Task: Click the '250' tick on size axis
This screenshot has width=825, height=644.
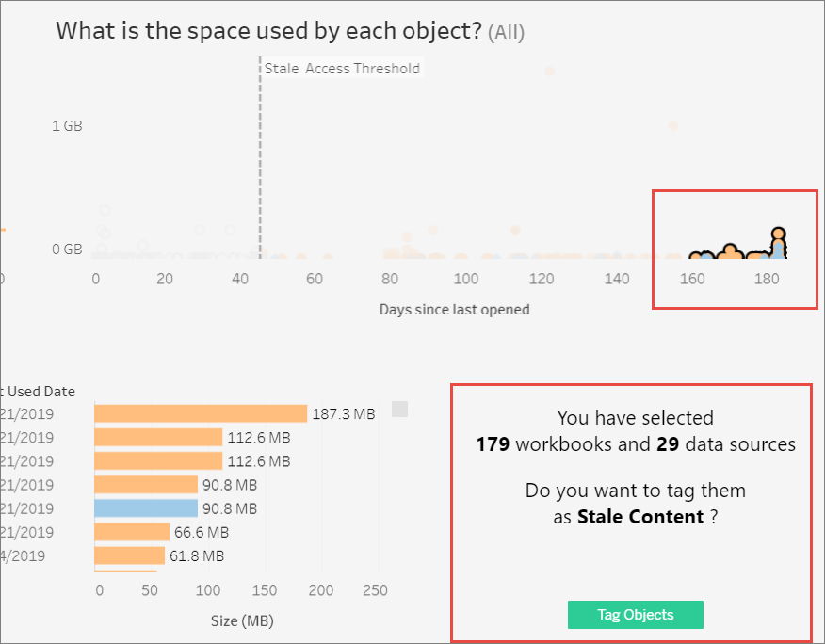Action: pos(375,590)
